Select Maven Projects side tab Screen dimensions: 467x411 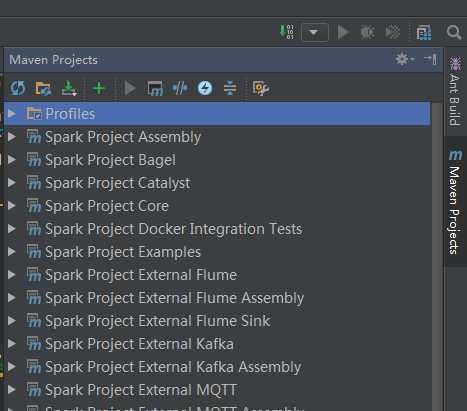pos(455,202)
